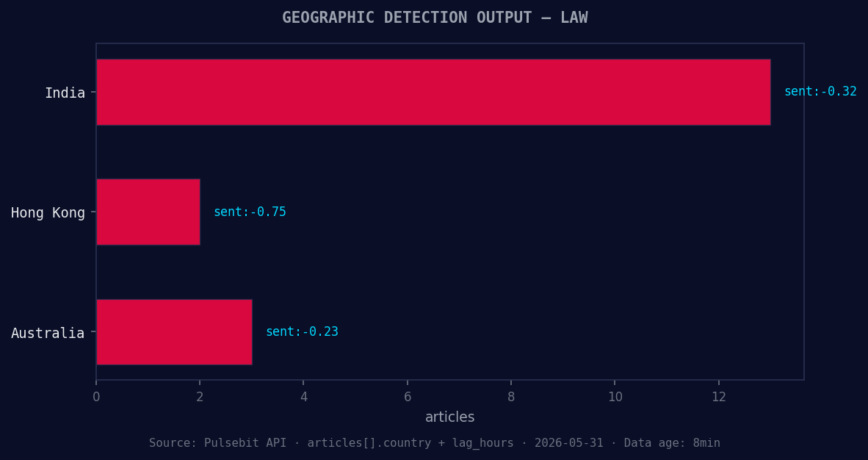Screen dimensions: 868x460
Task: Click the chart title GEOGRAPHIC DETECTION OUTPUT — LAW
Action: pyautogui.click(x=435, y=18)
